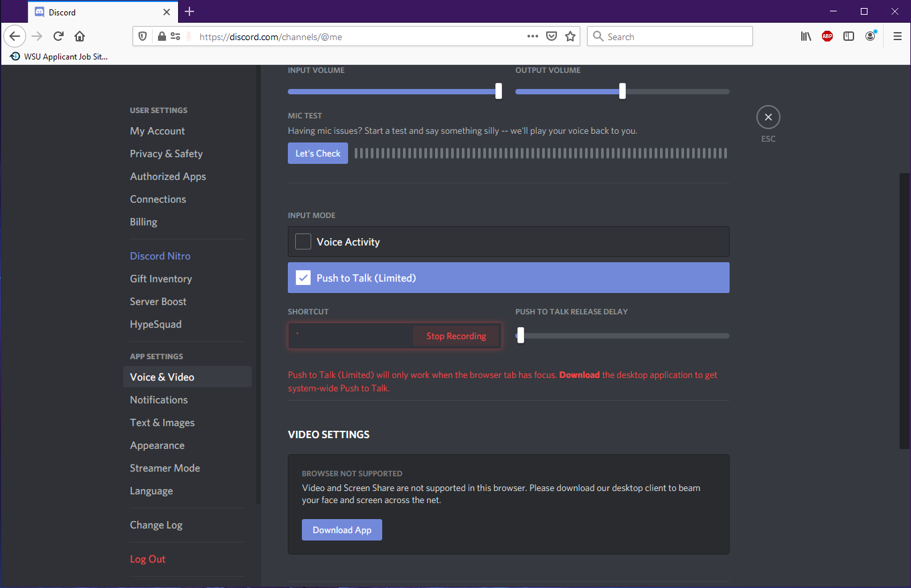This screenshot has height=588, width=911.
Task: Click the AdBlock Plus toolbar icon
Action: 827,36
